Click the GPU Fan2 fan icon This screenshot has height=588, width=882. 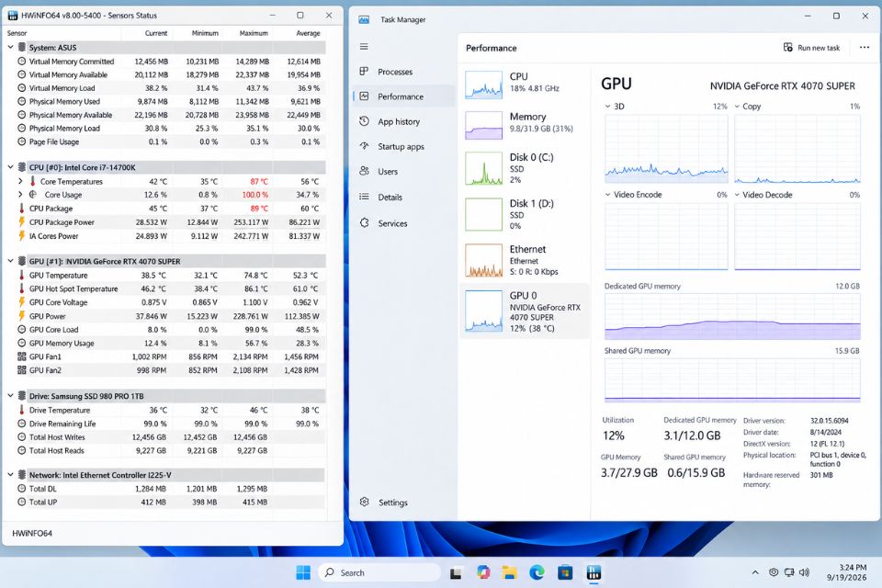tap(21, 370)
